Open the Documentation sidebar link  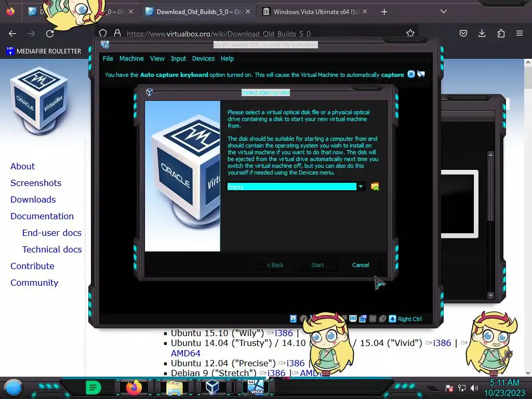pos(42,216)
